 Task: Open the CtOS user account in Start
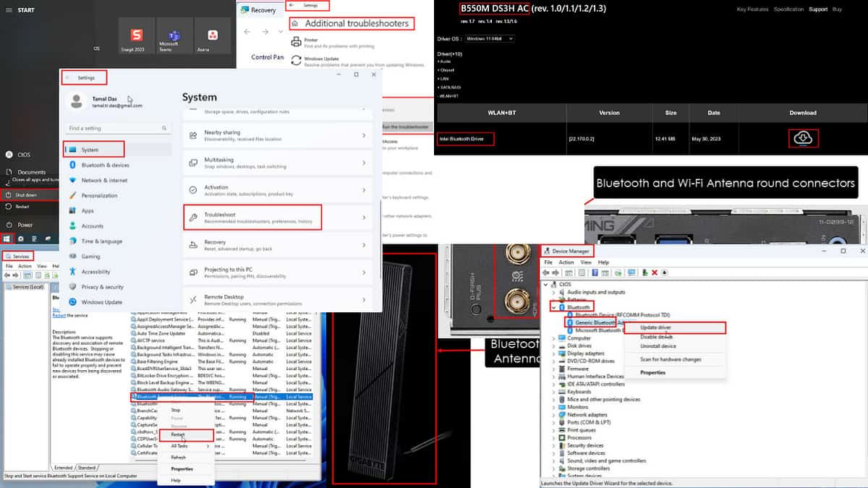19,154
